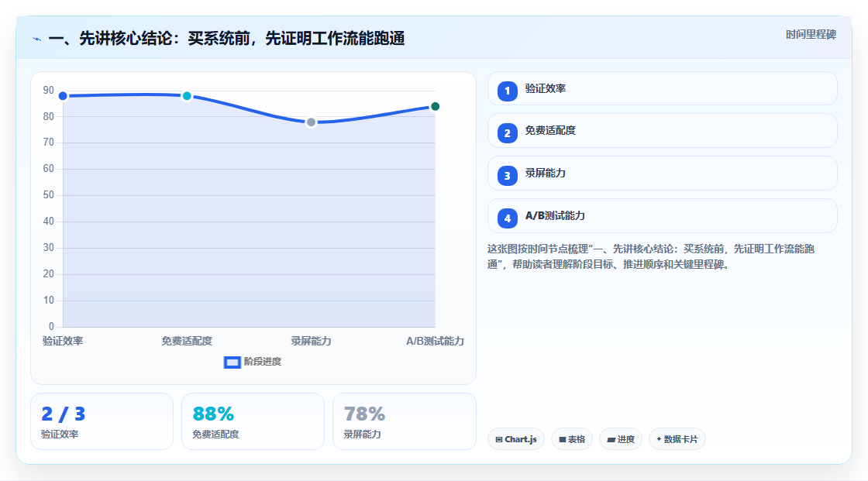Click the 78% 录屏能力 stat card
Screen dimensions: 868x481
404,422
